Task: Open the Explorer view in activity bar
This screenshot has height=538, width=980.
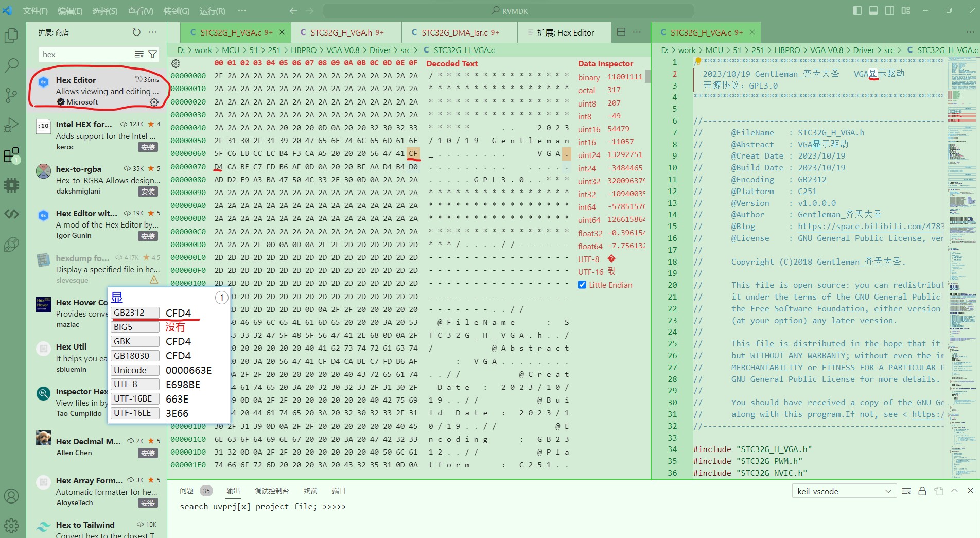Action: [11, 36]
